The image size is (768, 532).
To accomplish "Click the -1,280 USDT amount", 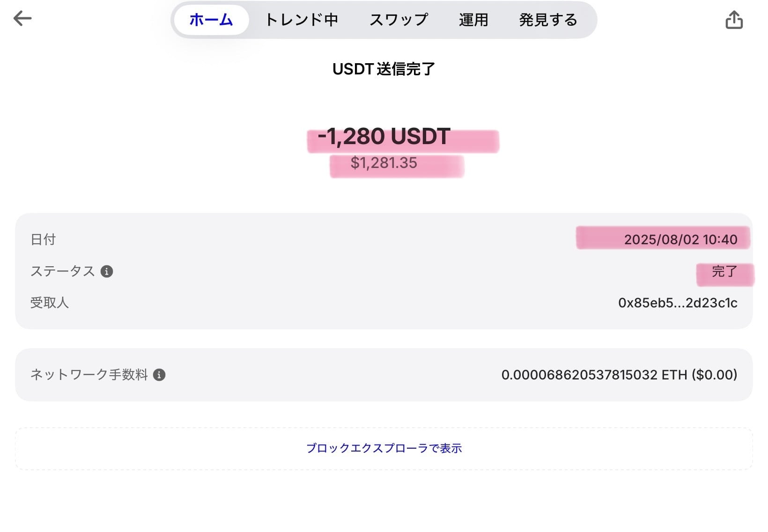I will click(384, 137).
